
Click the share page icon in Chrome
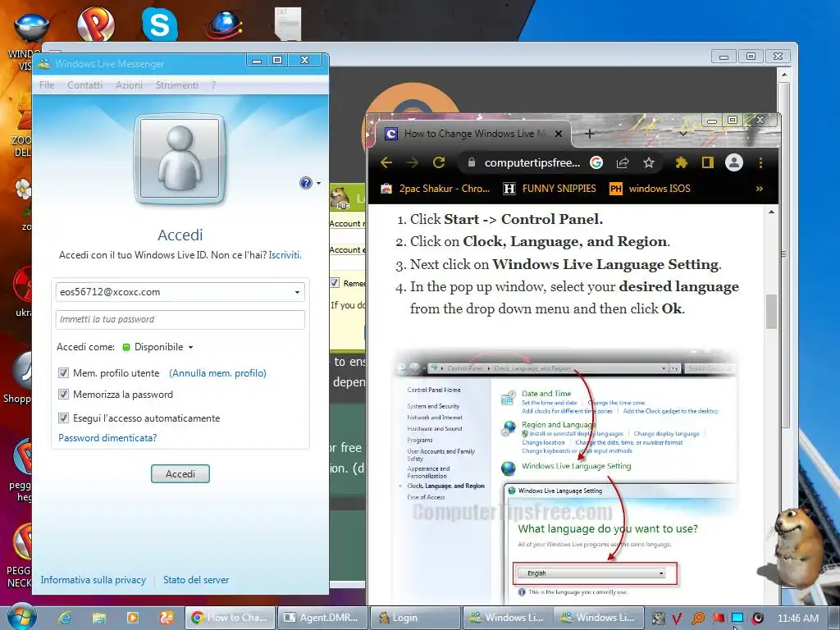click(623, 162)
